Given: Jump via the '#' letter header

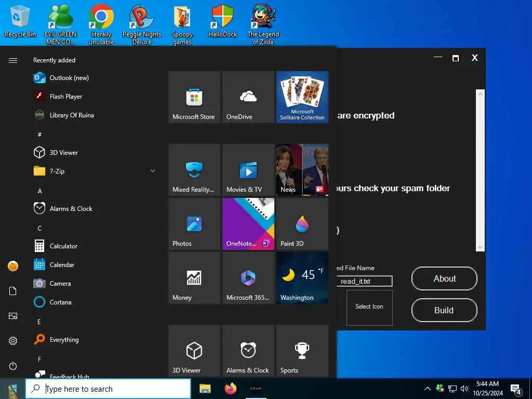Looking at the screenshot, I should click(39, 135).
